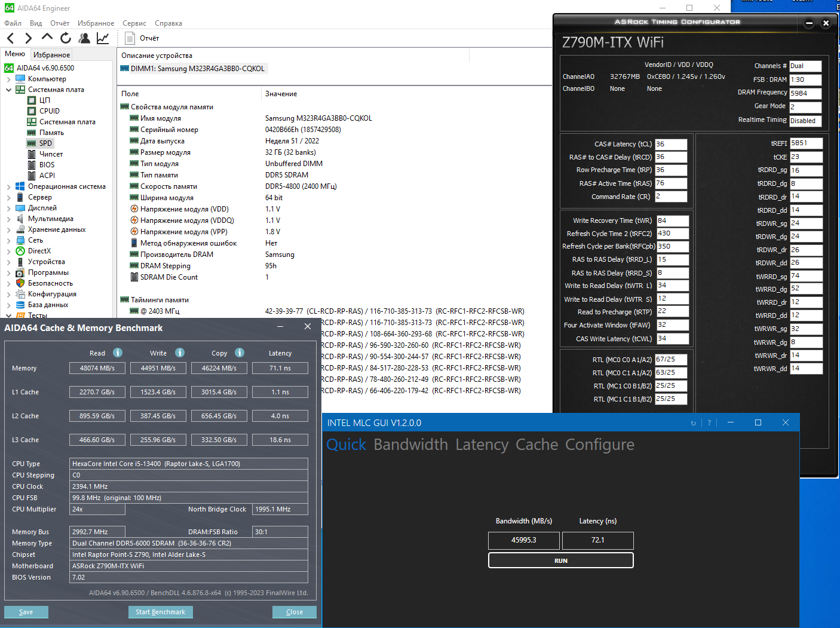Click the CAS# Latency (tCL) value field
Screen dimensions: 840x628
point(671,144)
